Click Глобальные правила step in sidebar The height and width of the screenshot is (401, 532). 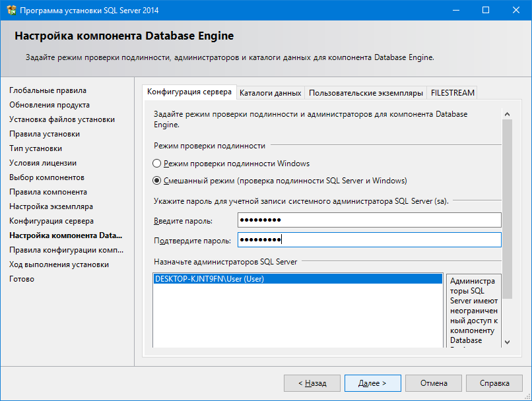(x=48, y=90)
